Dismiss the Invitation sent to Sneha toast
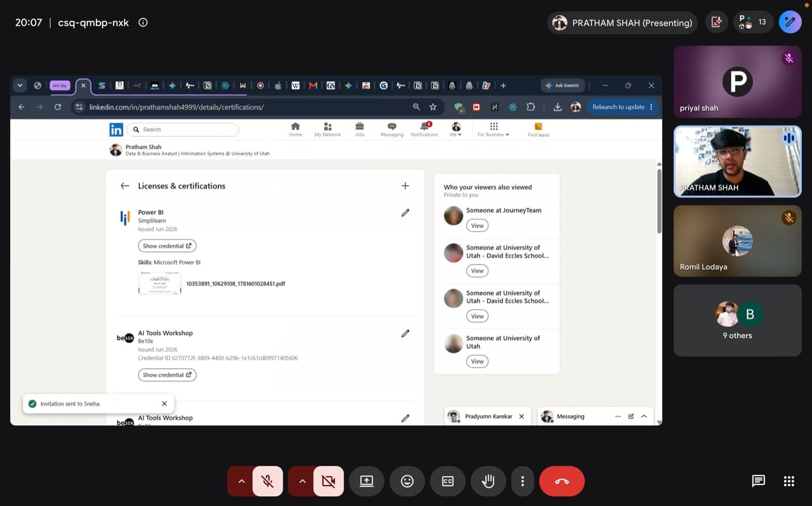 [x=164, y=404]
